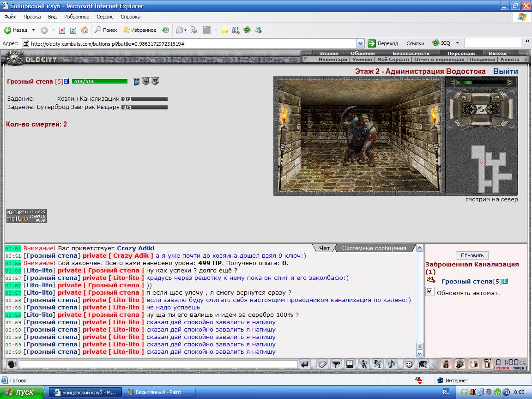Open the Файл menu
Screen dimensions: 532x399
pyautogui.click(x=10, y=17)
